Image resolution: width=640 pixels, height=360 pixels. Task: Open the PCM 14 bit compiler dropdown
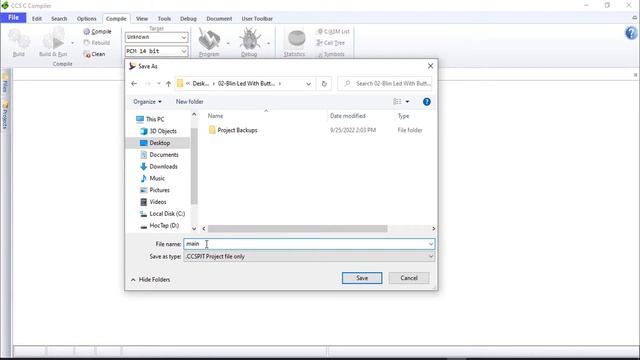156,51
